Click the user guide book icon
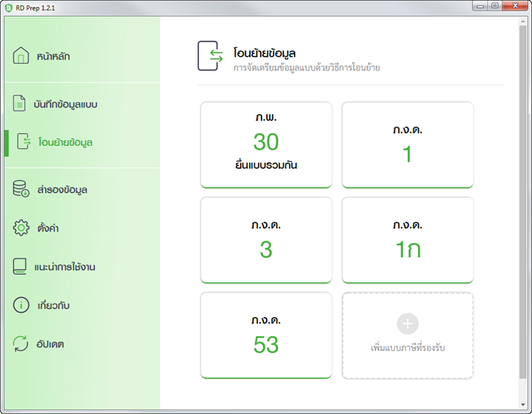 21,267
